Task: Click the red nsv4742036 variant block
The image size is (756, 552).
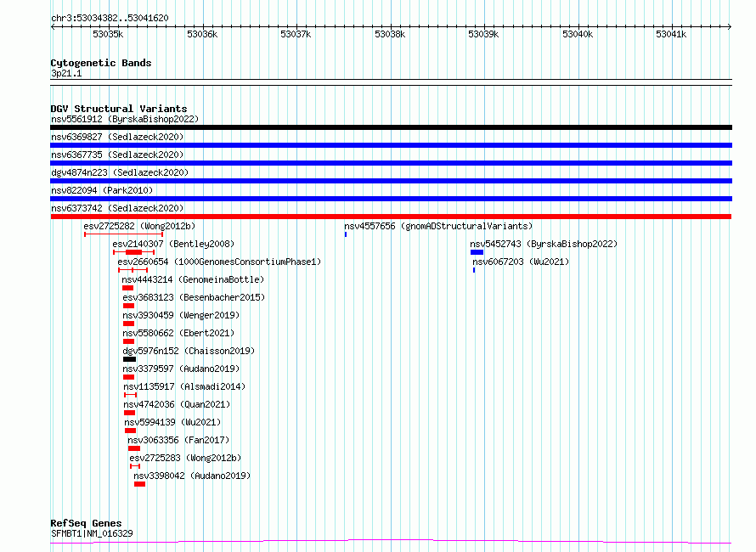Action: 129,414
